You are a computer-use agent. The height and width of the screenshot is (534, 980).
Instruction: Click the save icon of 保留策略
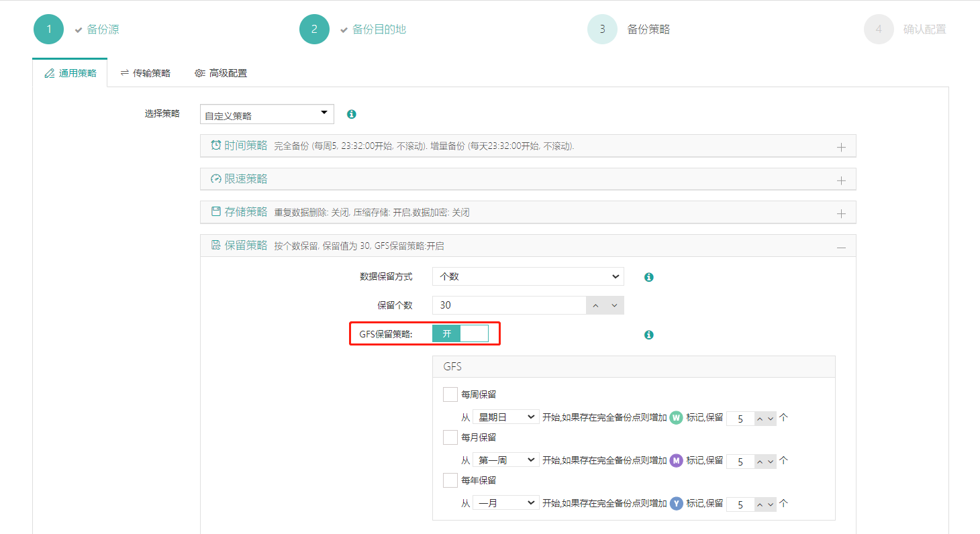coord(216,245)
